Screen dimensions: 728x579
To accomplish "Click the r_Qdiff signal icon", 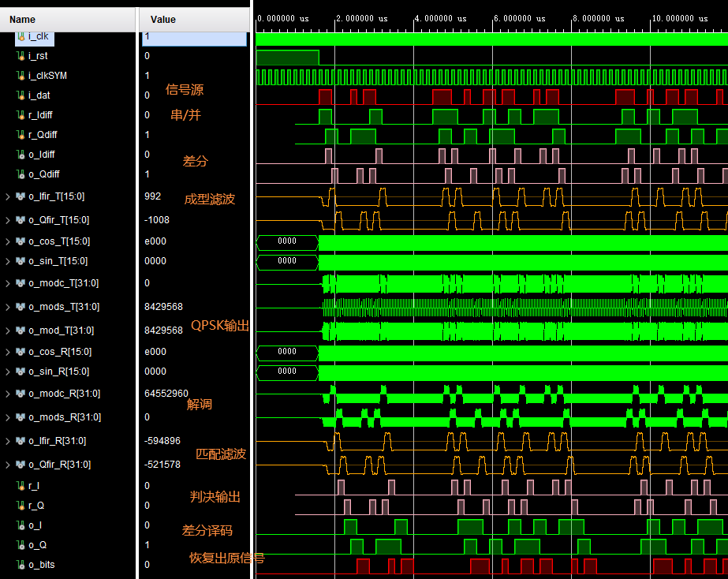I will [21, 135].
